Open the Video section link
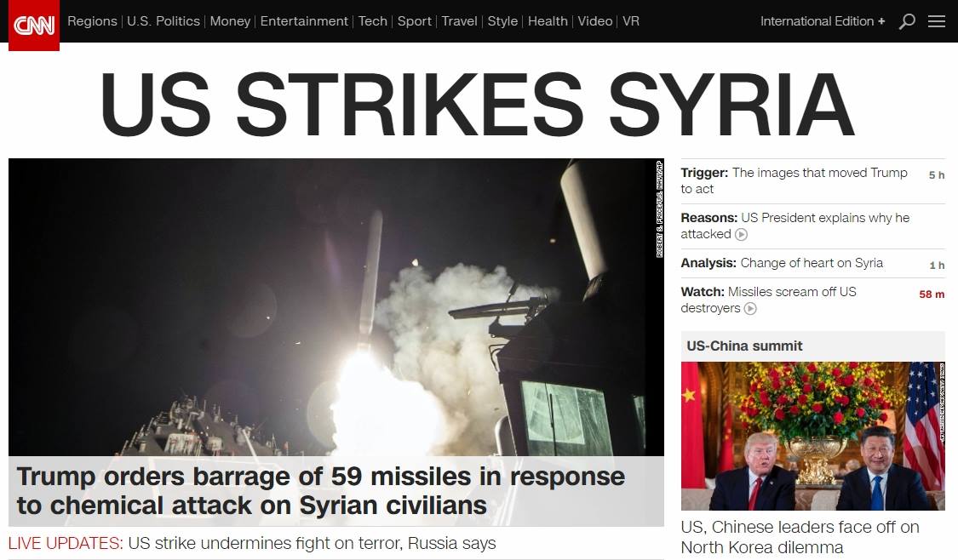This screenshot has width=958, height=560. pos(595,21)
